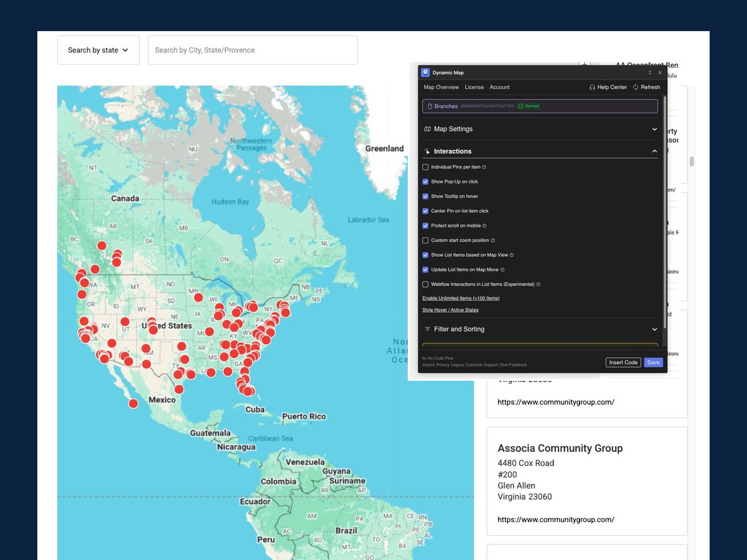Open the info tooltip for Protect scroll on mobile
Screen dimensions: 747x560
pyautogui.click(x=484, y=226)
